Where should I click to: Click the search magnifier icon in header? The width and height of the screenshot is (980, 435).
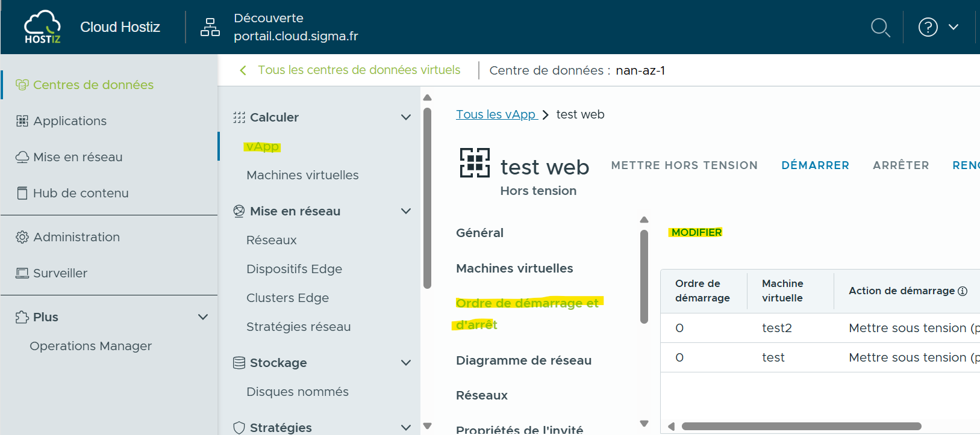coord(880,28)
